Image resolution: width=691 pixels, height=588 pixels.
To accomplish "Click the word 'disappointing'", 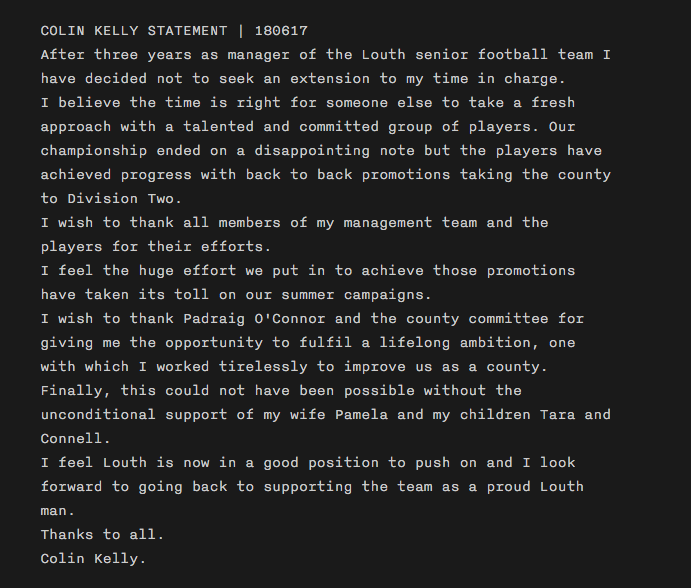I will [x=312, y=151].
